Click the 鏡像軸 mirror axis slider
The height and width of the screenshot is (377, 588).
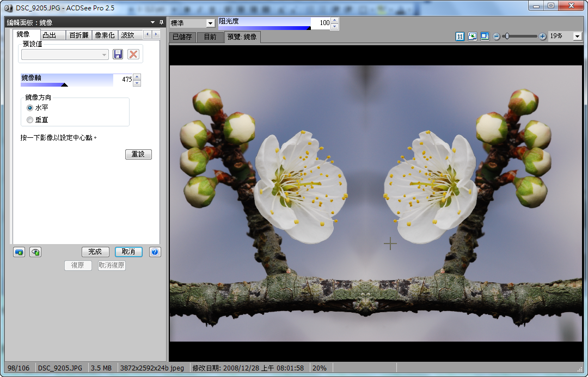pos(66,80)
